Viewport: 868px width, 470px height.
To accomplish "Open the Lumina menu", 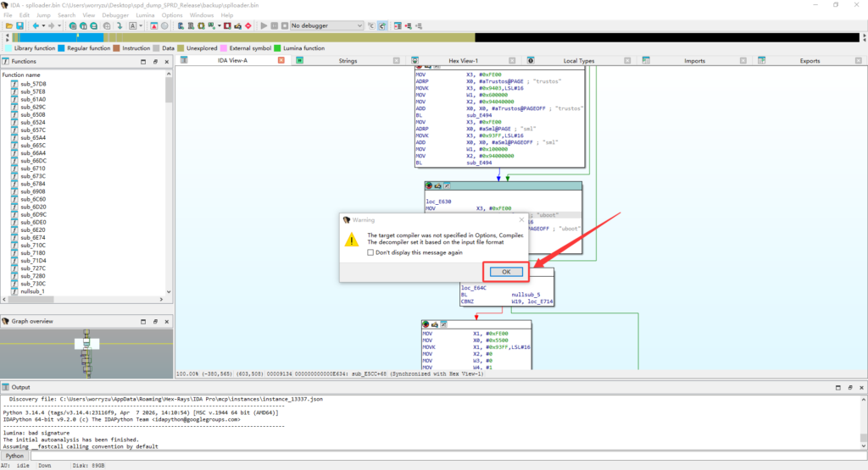I will click(145, 15).
